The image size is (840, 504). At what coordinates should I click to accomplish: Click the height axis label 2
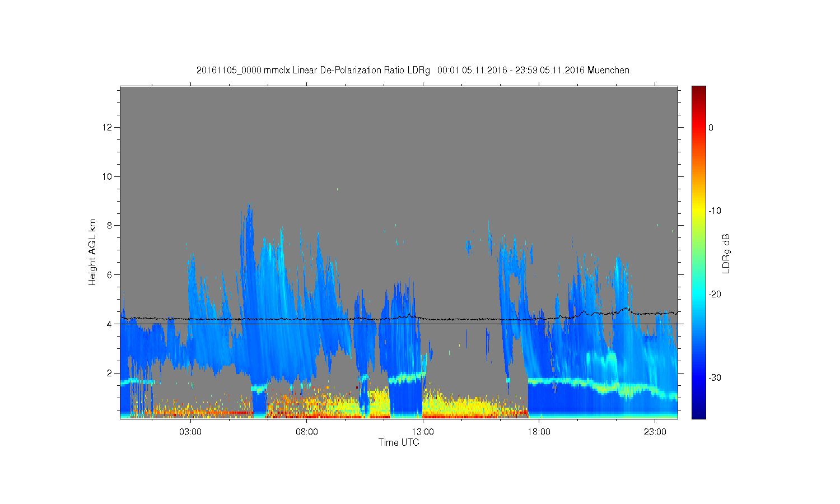coord(110,373)
